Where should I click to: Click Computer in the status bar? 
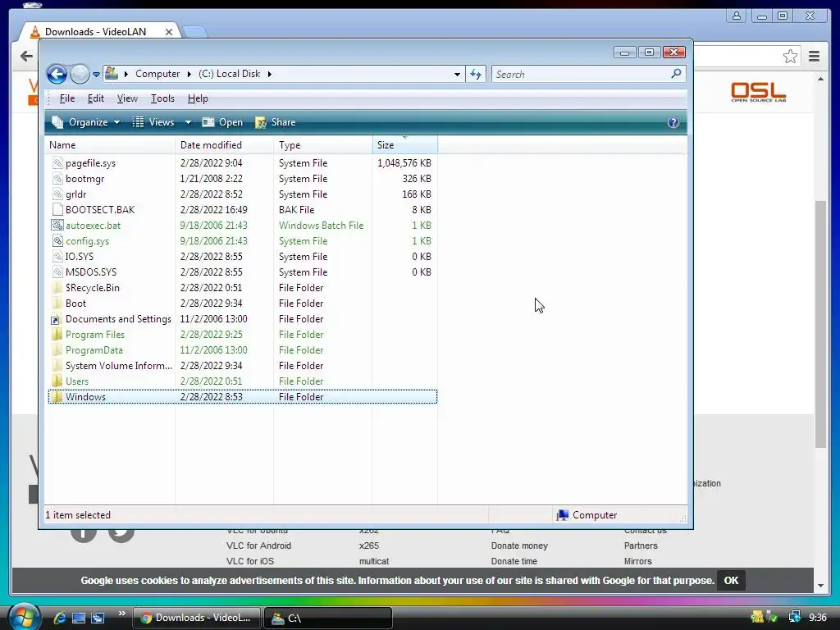[x=587, y=515]
